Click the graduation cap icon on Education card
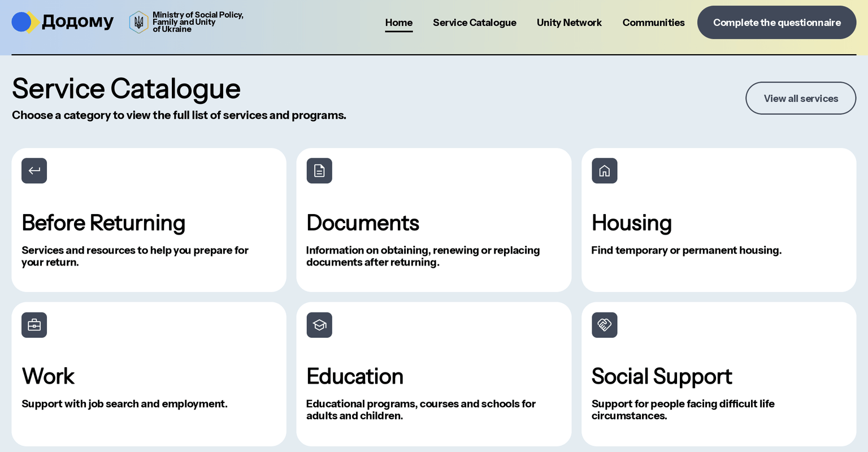 pos(319,325)
